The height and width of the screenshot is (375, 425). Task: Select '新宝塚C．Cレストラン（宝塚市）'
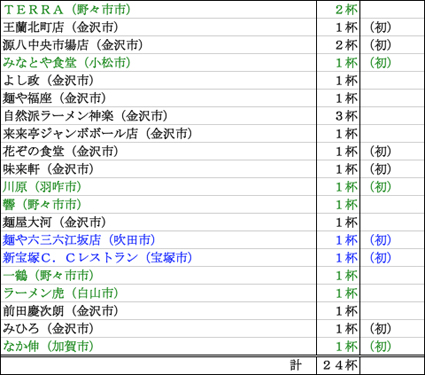coord(98,258)
